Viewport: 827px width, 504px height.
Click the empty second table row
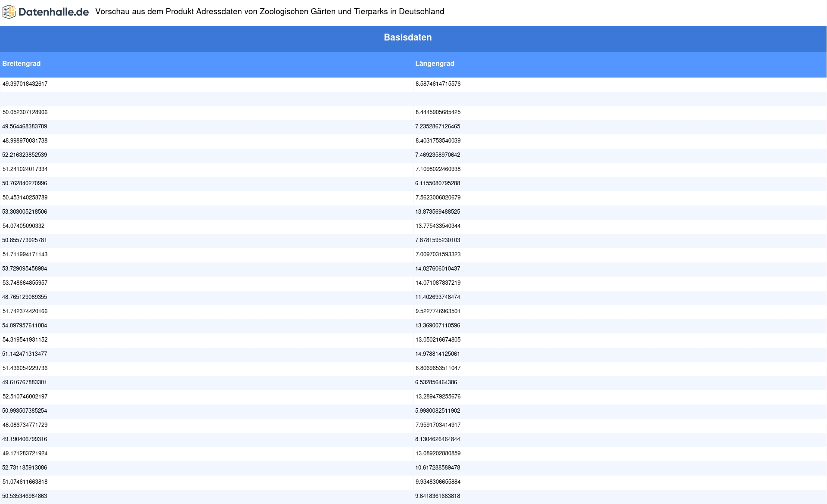point(207,99)
